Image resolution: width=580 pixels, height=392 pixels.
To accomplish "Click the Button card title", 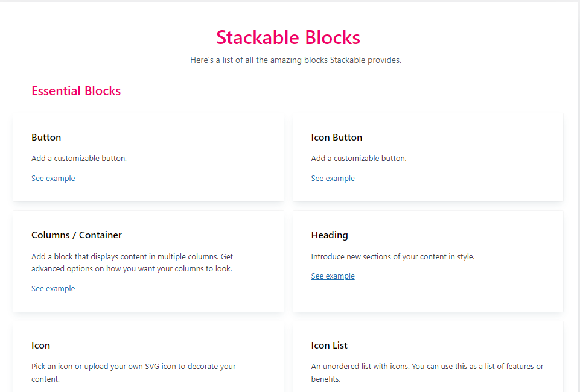I will 46,138.
